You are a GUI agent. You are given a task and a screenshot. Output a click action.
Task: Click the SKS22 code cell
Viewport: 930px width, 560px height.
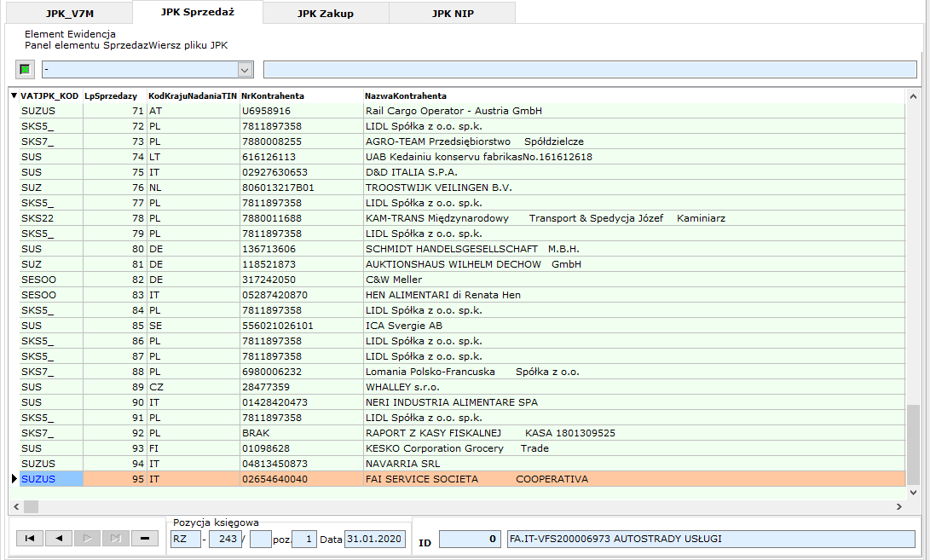(x=51, y=218)
